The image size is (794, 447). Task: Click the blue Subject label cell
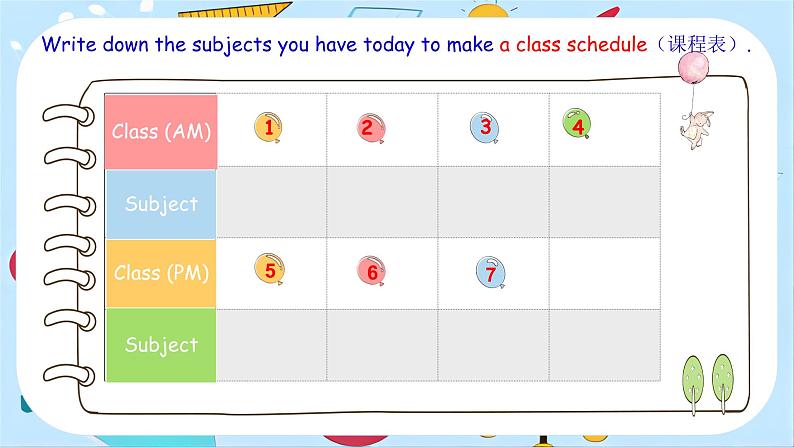[161, 204]
